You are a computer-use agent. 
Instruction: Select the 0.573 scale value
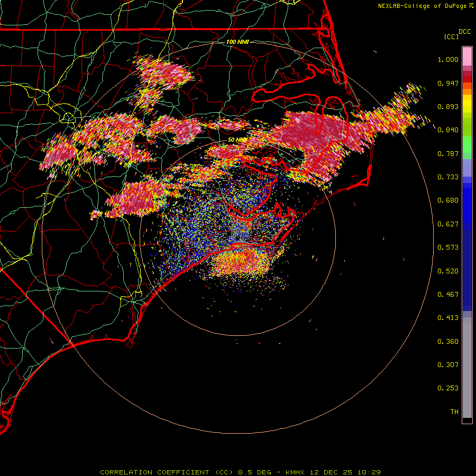tap(448, 248)
